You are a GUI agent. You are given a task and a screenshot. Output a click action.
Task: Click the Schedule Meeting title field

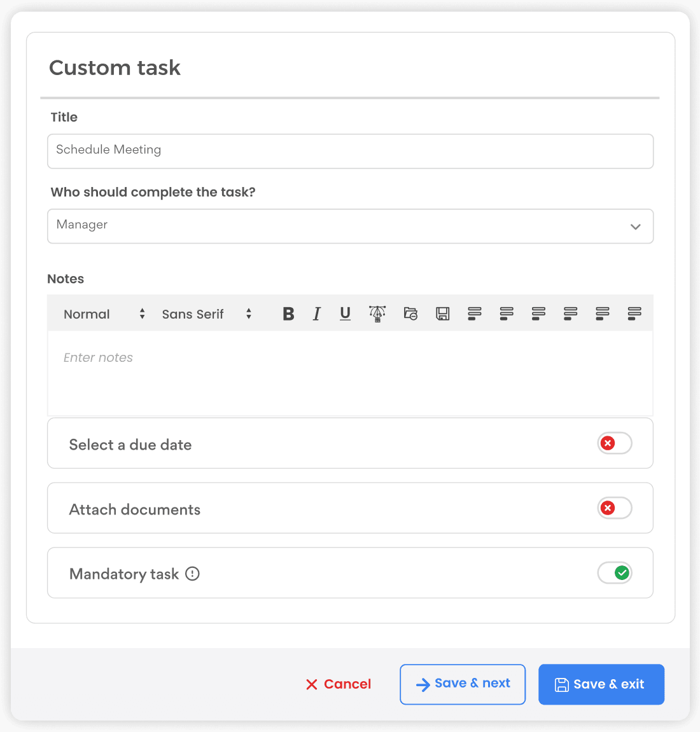(350, 151)
